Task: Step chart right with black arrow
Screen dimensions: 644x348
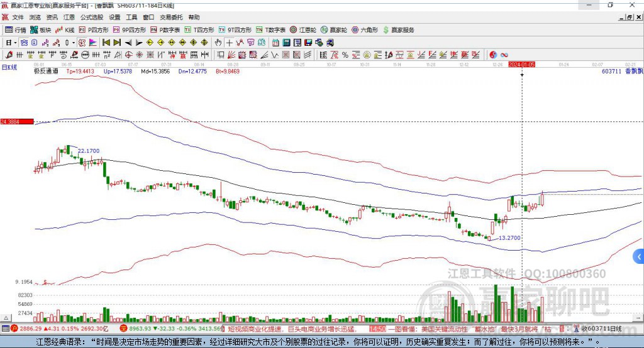Action: [x=139, y=43]
